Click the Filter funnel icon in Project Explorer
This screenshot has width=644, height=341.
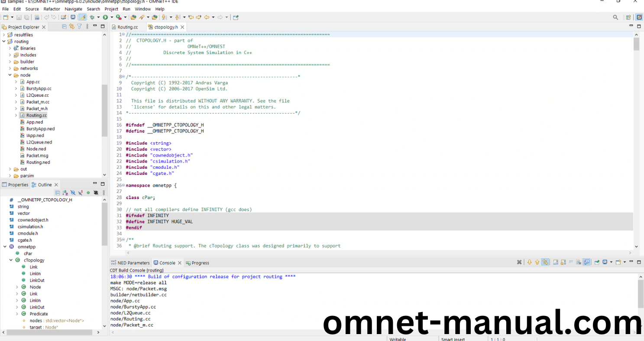pyautogui.click(x=79, y=27)
